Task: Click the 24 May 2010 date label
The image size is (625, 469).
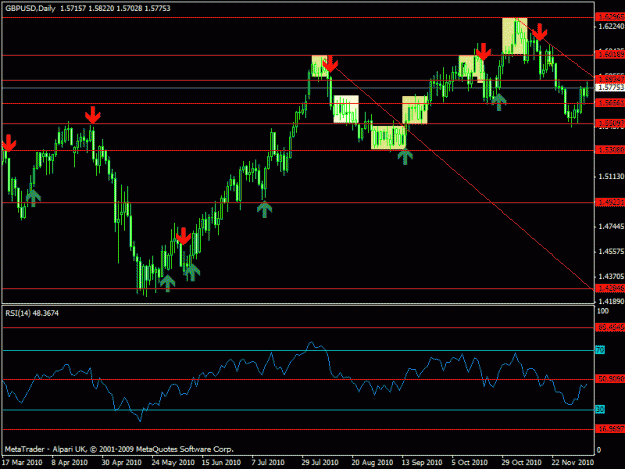Action: (x=173, y=462)
